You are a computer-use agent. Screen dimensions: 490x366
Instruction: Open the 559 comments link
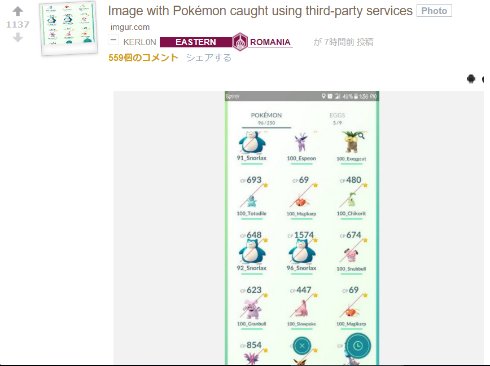[143, 58]
